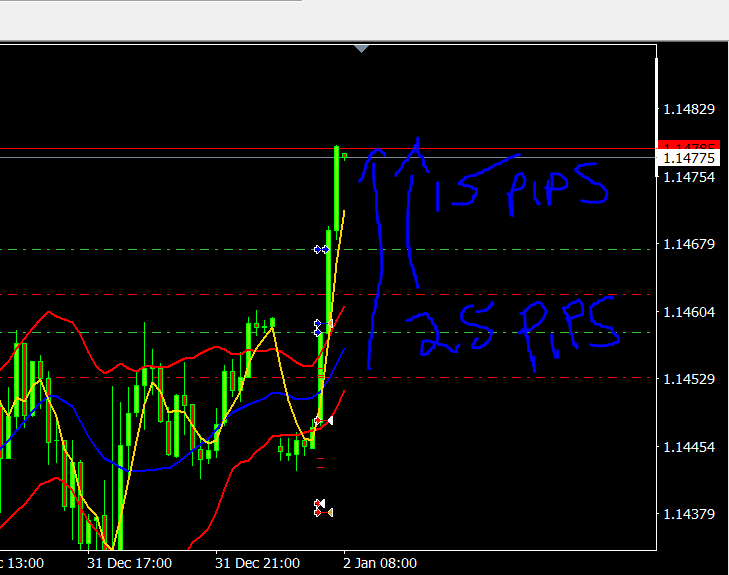
Task: Click the chart shift triangle marker at top
Action: tap(361, 48)
